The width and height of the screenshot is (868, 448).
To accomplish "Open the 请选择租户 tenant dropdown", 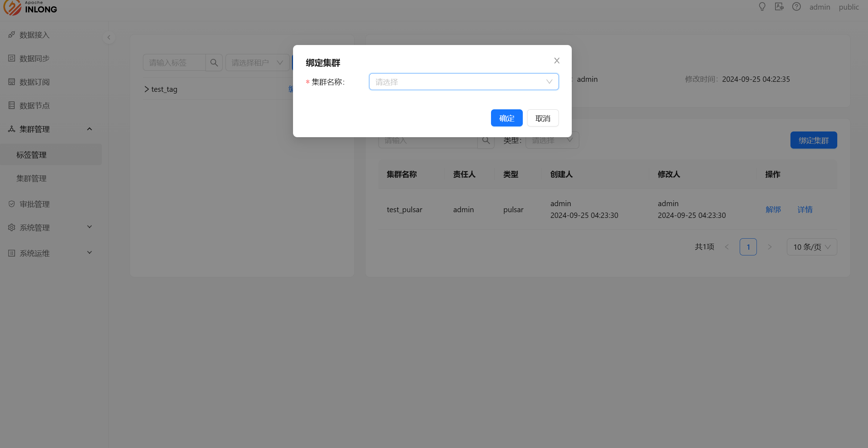I will tap(257, 63).
